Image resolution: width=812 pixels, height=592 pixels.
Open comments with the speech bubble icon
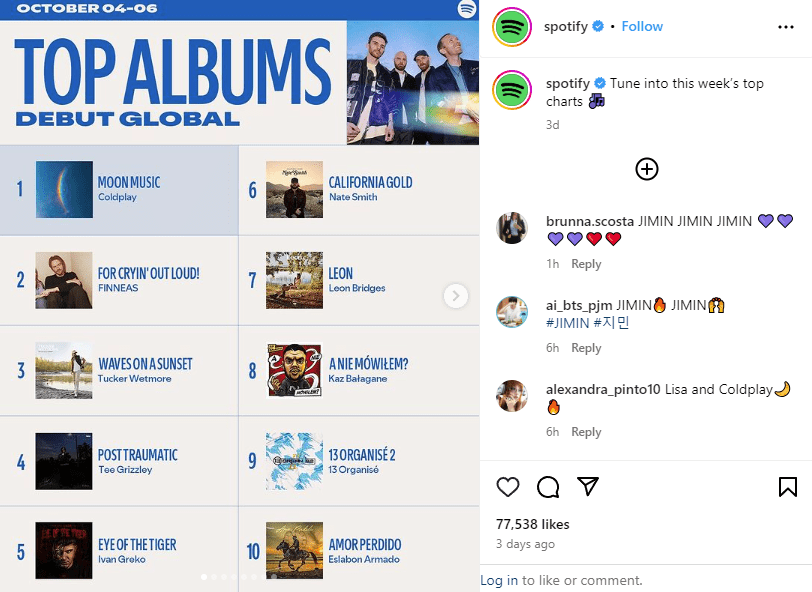[548, 487]
